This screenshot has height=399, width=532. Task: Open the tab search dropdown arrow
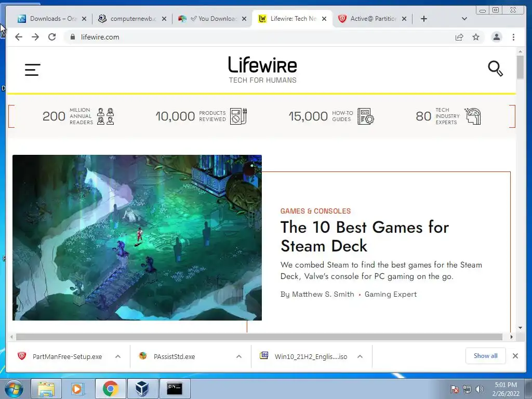click(464, 19)
